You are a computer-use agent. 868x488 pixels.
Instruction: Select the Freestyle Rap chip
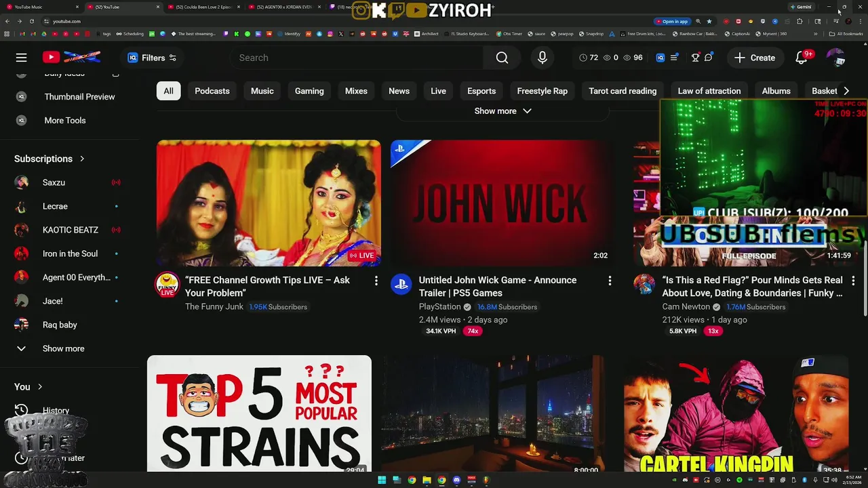point(542,91)
